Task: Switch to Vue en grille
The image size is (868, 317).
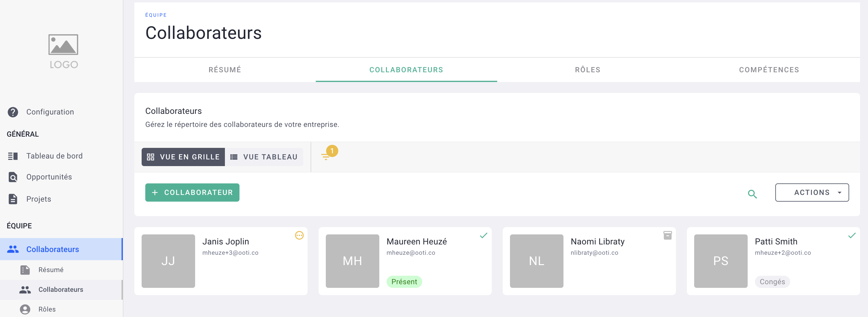Action: click(x=183, y=157)
